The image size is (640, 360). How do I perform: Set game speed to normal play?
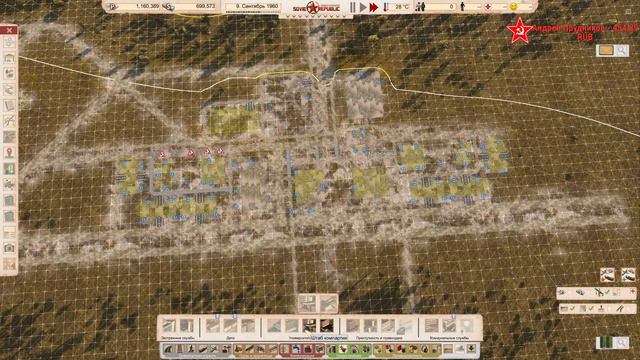(x=363, y=7)
